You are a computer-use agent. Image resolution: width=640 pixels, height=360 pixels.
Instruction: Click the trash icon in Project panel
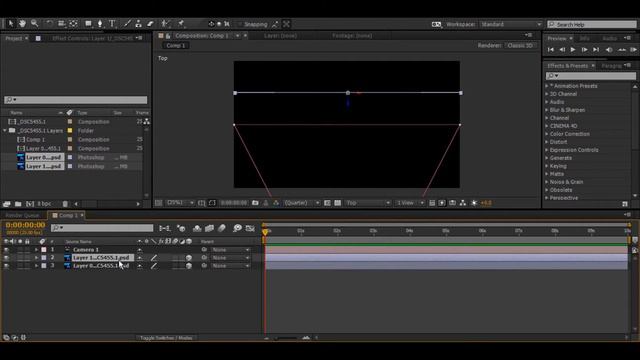(65, 204)
